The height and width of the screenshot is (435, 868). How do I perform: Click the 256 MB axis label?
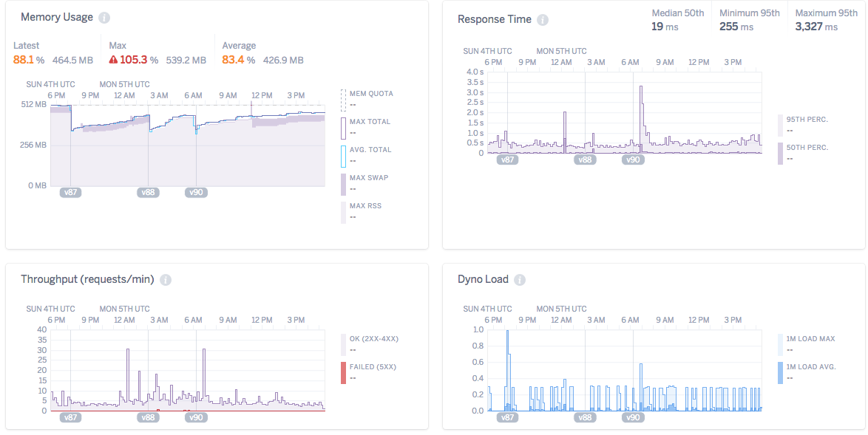(34, 145)
